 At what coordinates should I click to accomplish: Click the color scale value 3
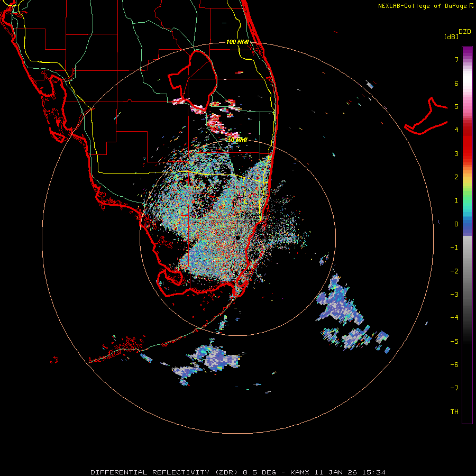[456, 153]
